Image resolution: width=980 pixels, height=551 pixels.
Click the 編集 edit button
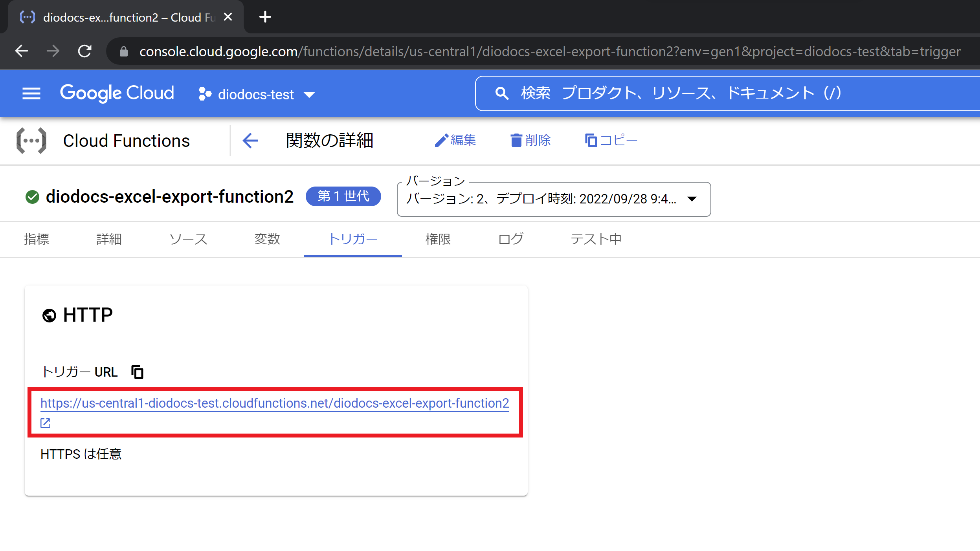pos(455,140)
